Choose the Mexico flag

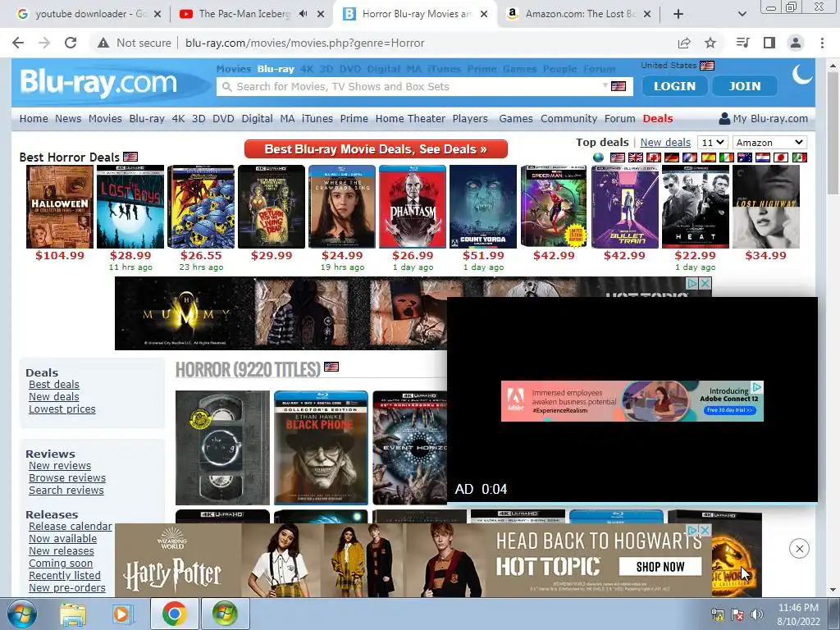tap(799, 157)
